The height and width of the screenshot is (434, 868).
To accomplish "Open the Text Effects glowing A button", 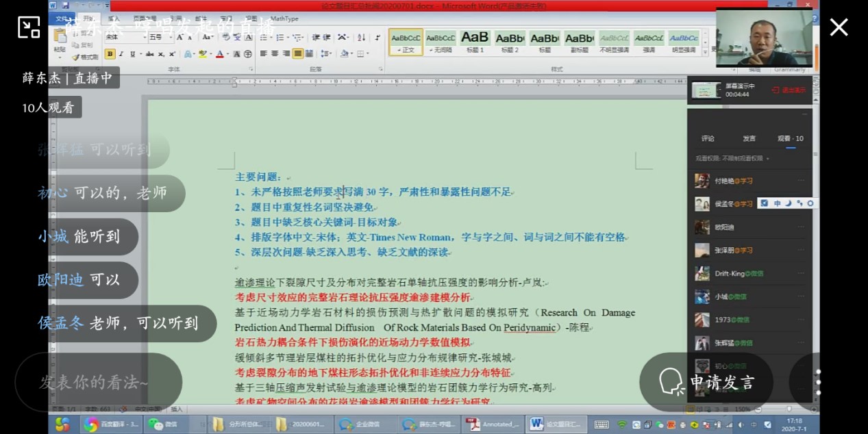I will click(187, 54).
